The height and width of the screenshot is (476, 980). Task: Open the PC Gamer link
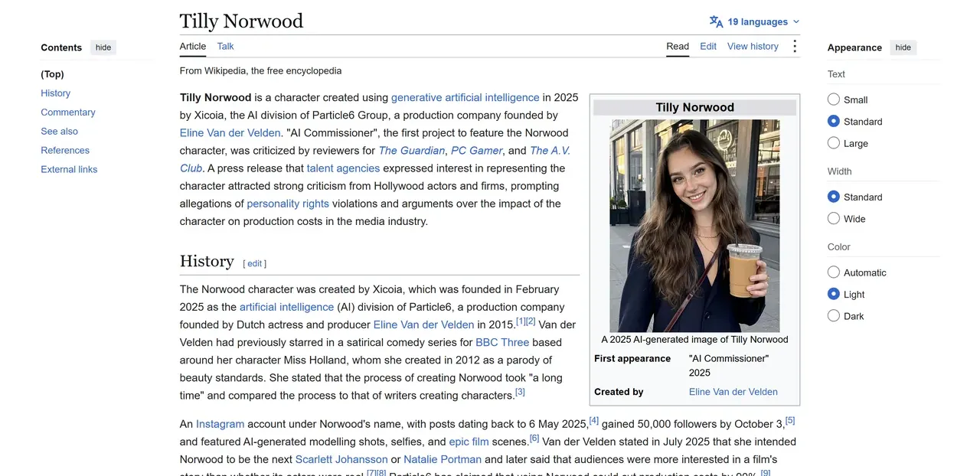point(476,151)
